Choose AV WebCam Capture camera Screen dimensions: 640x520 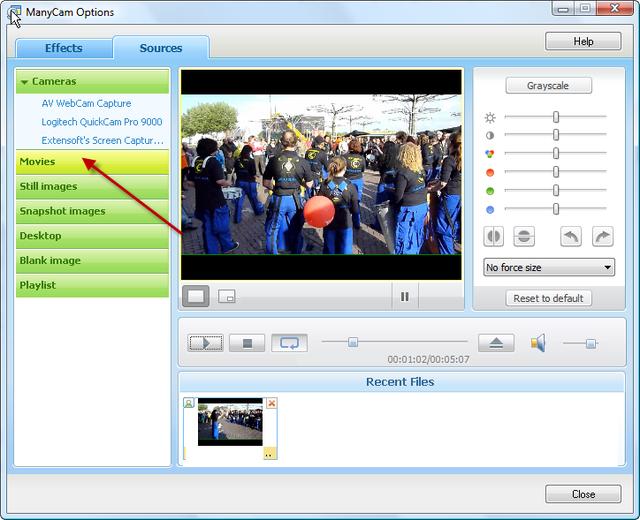pos(86,104)
